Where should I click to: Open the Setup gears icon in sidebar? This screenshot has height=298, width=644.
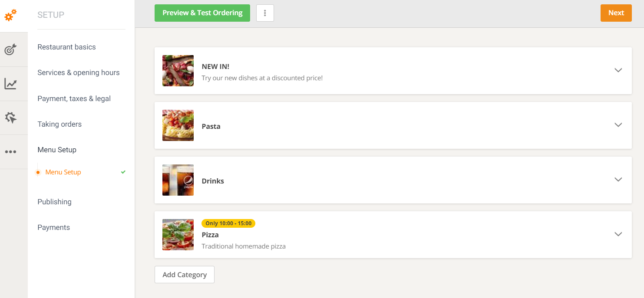(x=10, y=16)
